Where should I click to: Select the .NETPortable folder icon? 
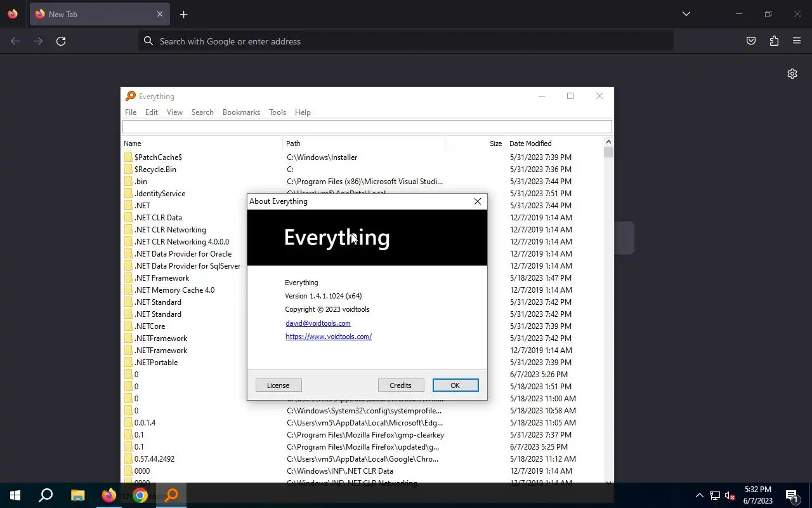pos(128,363)
